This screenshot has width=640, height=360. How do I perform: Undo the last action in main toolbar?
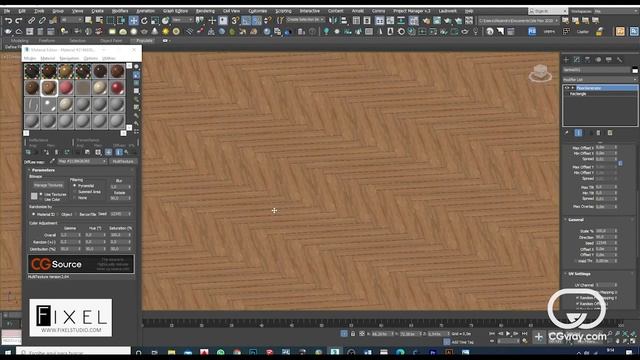point(8,20)
